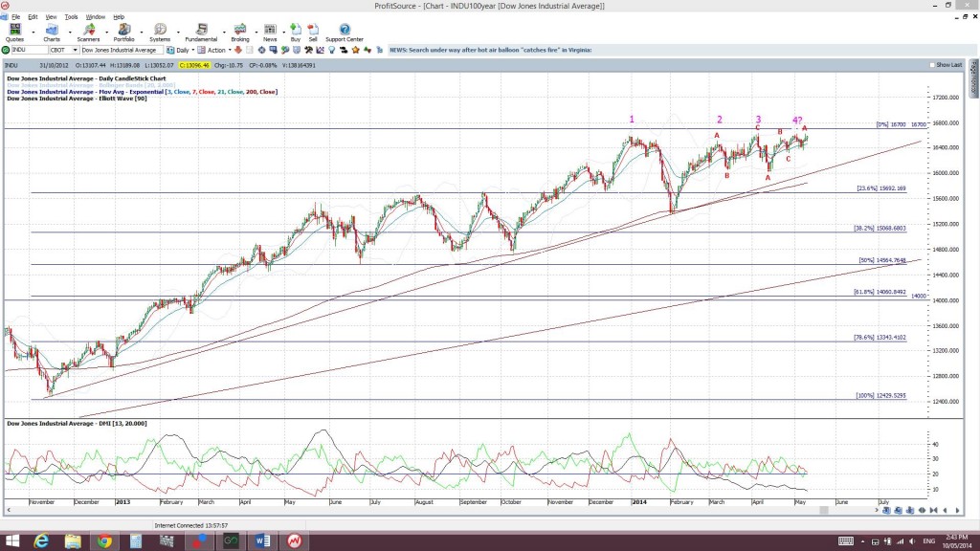Click the '4?' Elliott wave label
This screenshot has height=551, width=980.
pyautogui.click(x=797, y=121)
